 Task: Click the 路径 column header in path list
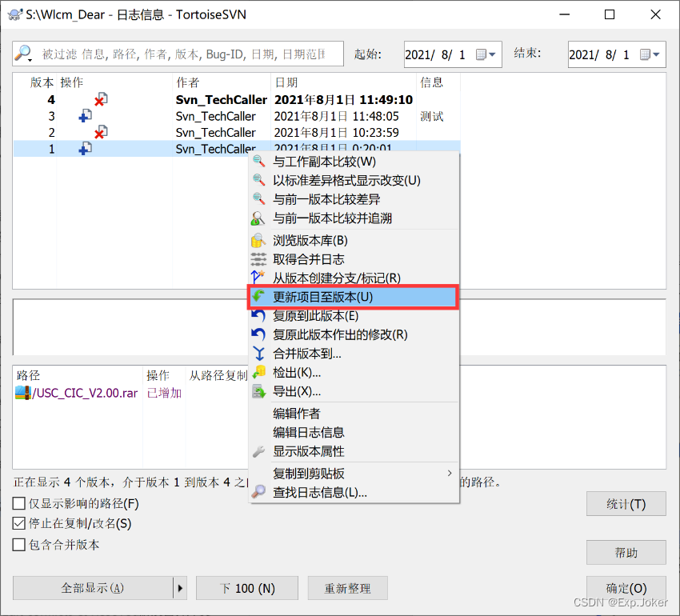[28, 375]
